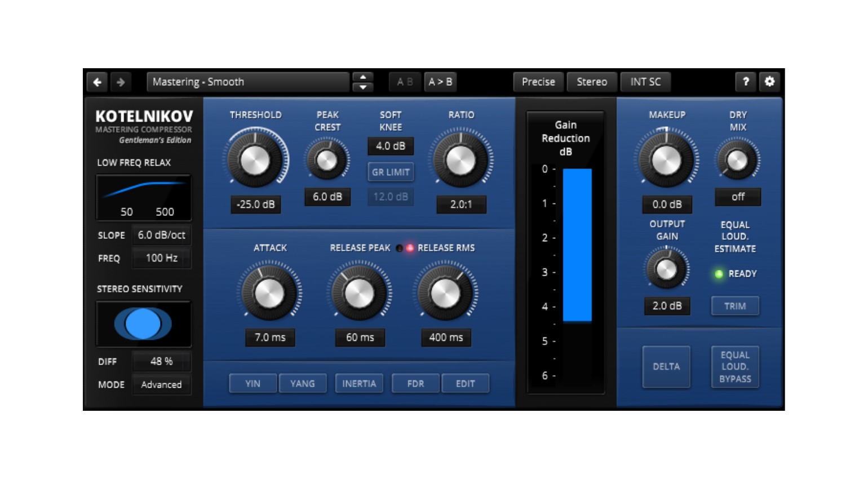Step to previous preset with up arrow

click(x=363, y=77)
